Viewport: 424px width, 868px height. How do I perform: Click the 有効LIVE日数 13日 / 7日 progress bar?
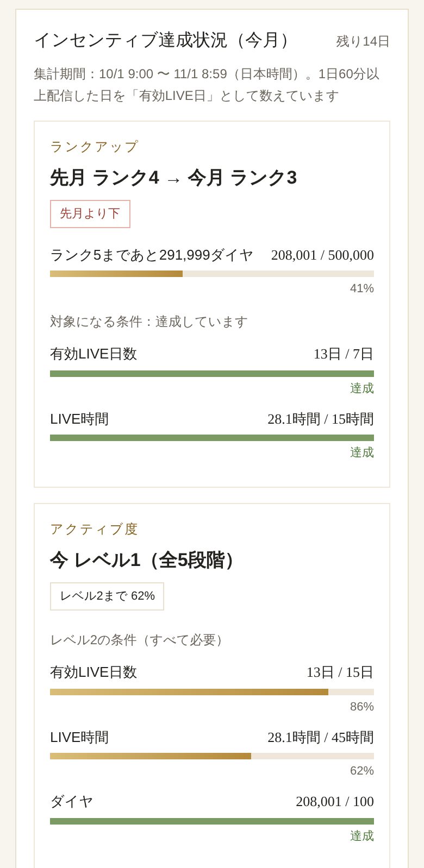click(212, 374)
